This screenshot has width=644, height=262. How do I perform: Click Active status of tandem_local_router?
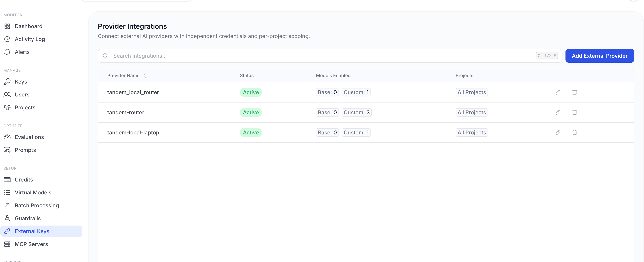(251, 92)
